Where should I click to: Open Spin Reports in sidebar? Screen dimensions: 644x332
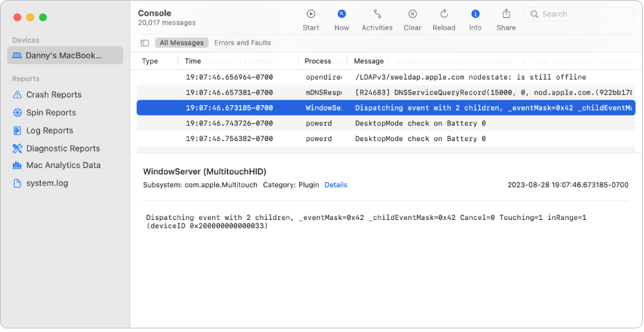[51, 113]
